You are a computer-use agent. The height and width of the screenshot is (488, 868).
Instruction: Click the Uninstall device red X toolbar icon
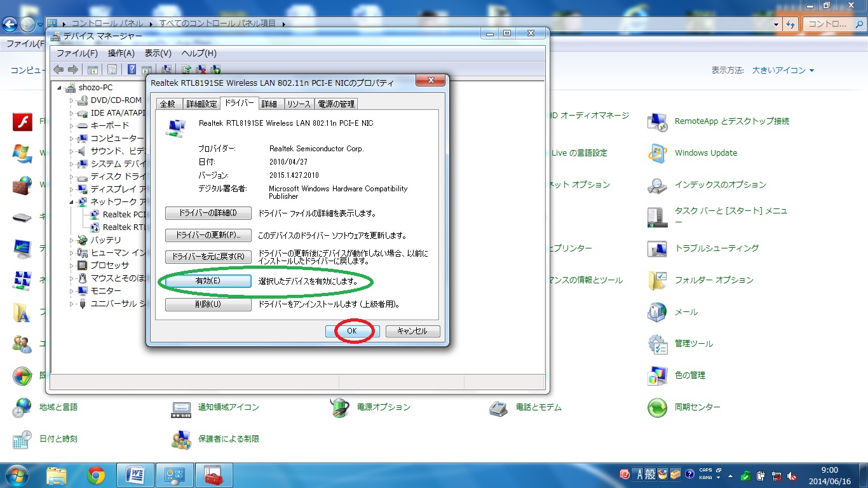pos(201,69)
